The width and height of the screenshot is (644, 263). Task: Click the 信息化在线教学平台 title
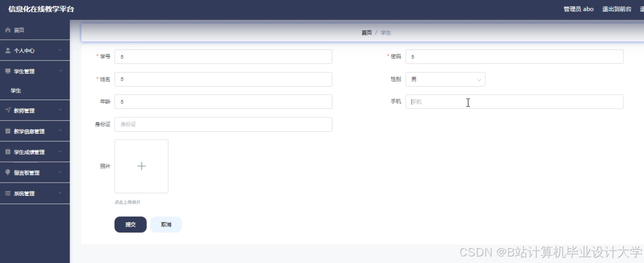(41, 9)
